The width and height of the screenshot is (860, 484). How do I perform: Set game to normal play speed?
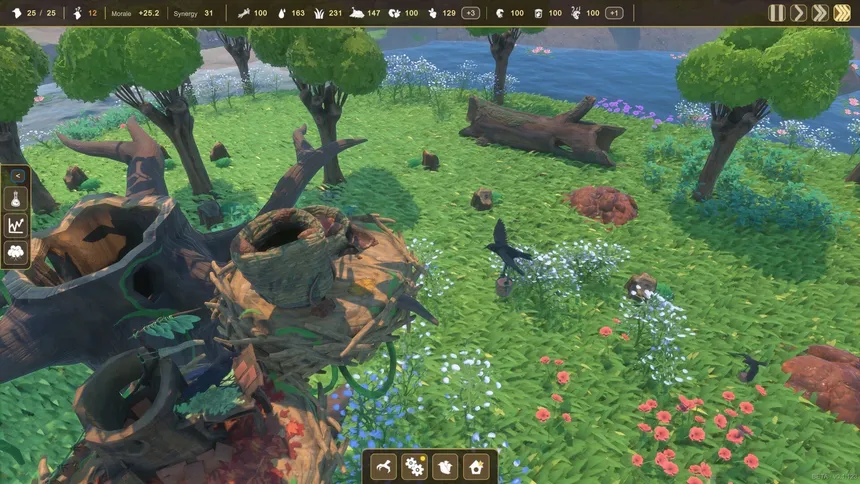(798, 13)
